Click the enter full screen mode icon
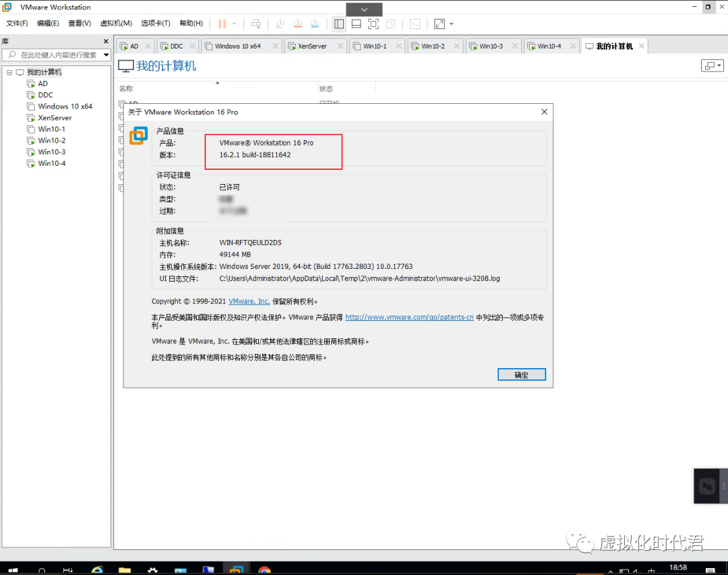The width and height of the screenshot is (728, 575). (x=373, y=24)
